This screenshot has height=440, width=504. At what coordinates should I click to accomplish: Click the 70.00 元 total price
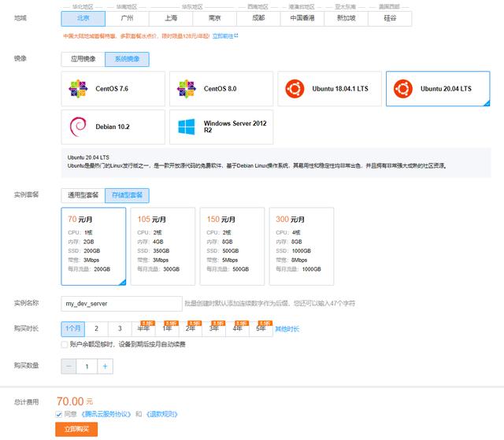click(75, 401)
